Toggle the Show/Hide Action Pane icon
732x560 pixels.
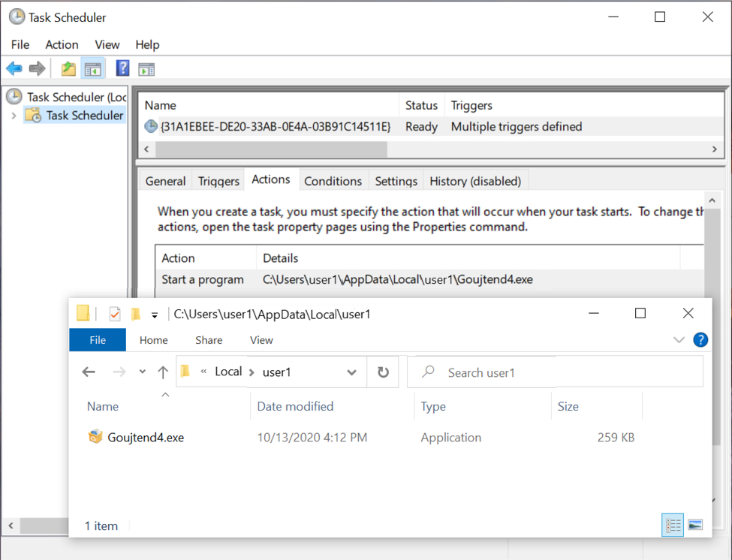[x=146, y=69]
